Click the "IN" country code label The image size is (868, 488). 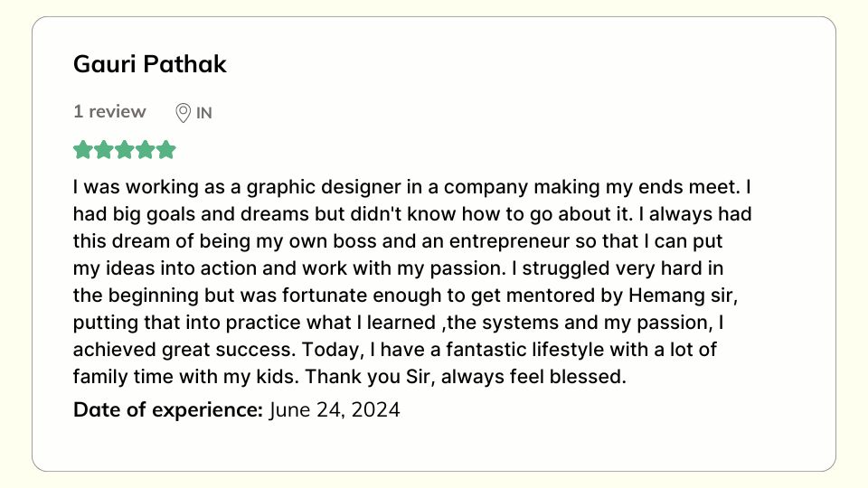tap(204, 113)
